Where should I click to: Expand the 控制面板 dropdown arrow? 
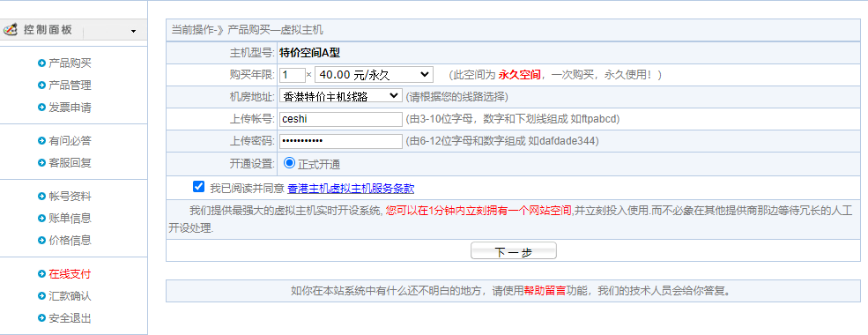click(x=133, y=31)
